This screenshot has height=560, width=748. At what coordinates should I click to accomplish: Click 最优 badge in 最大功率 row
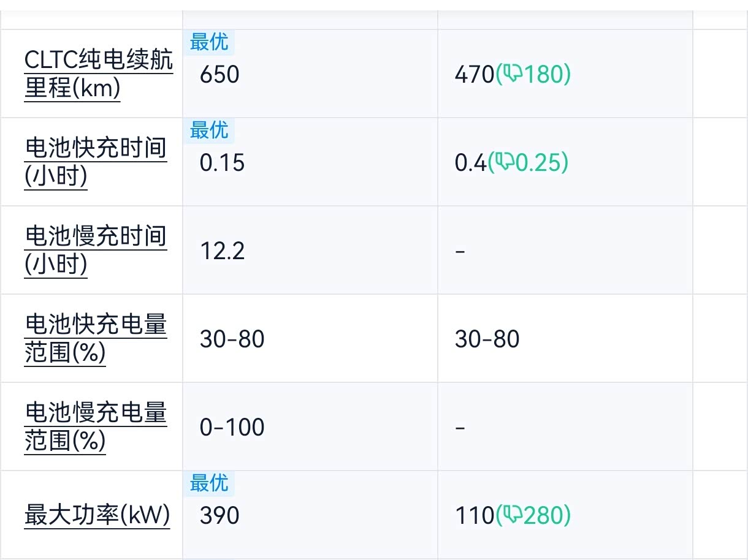(x=209, y=483)
